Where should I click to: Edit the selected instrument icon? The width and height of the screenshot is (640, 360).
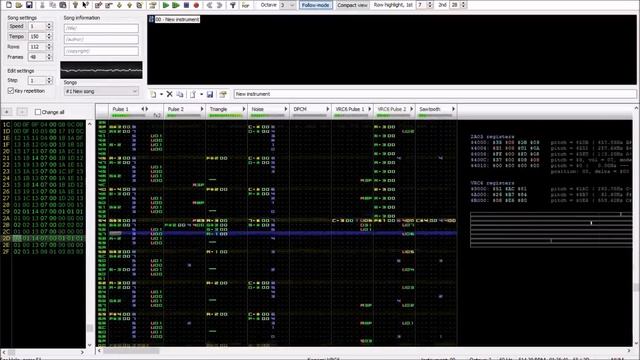tap(222, 94)
